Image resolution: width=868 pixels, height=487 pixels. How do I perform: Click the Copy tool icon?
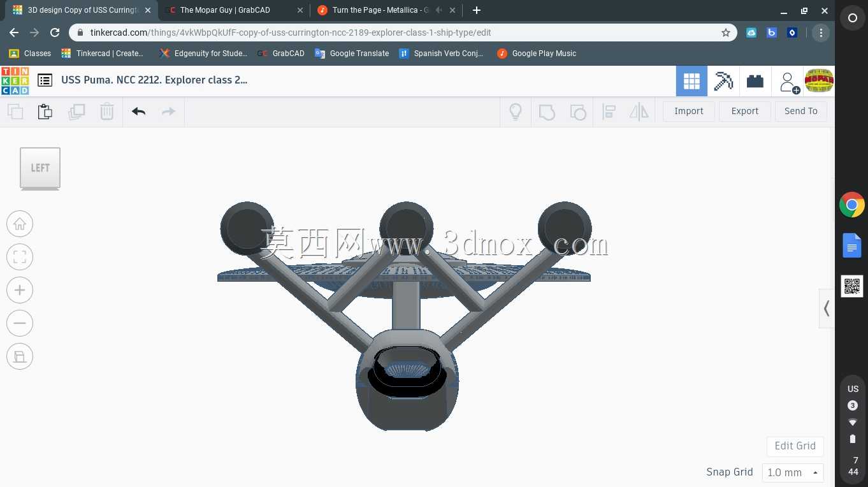tap(15, 112)
